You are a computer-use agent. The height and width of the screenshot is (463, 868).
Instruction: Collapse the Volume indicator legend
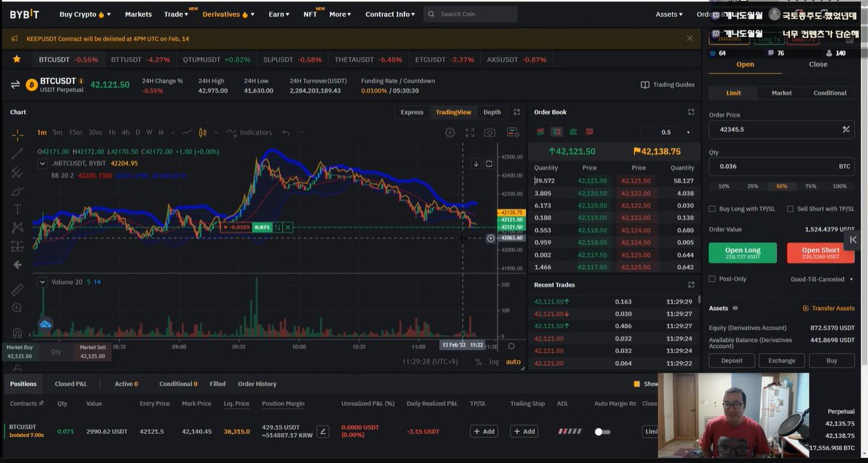pyautogui.click(x=43, y=282)
